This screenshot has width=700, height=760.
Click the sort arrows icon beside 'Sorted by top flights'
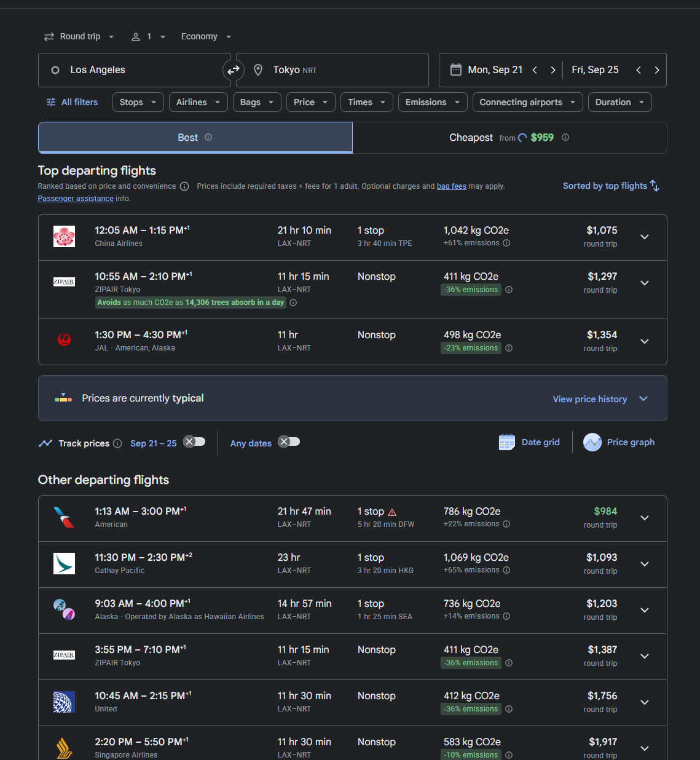(655, 186)
